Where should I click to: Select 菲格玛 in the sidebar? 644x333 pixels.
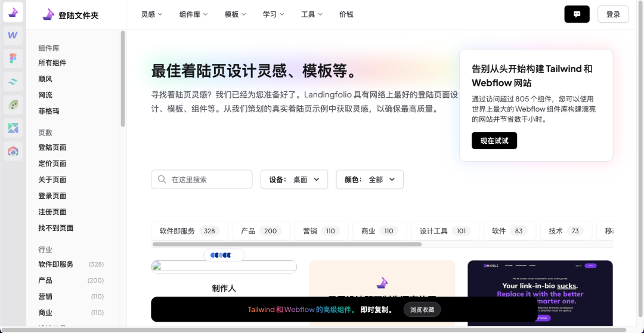49,112
